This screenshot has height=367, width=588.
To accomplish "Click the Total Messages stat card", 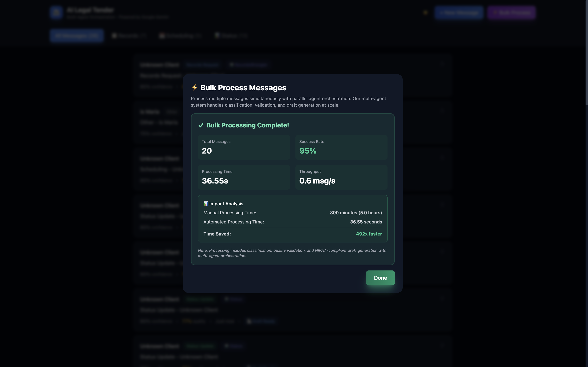I will pyautogui.click(x=244, y=147).
